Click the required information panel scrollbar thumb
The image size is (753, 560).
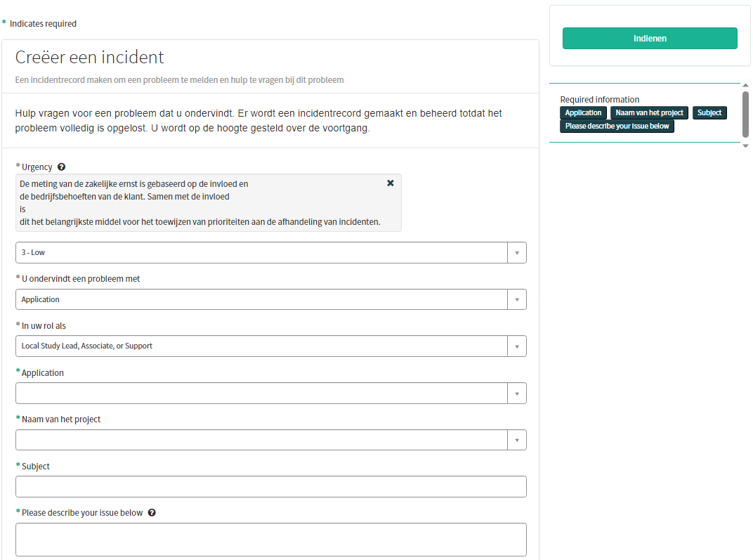pos(745,115)
